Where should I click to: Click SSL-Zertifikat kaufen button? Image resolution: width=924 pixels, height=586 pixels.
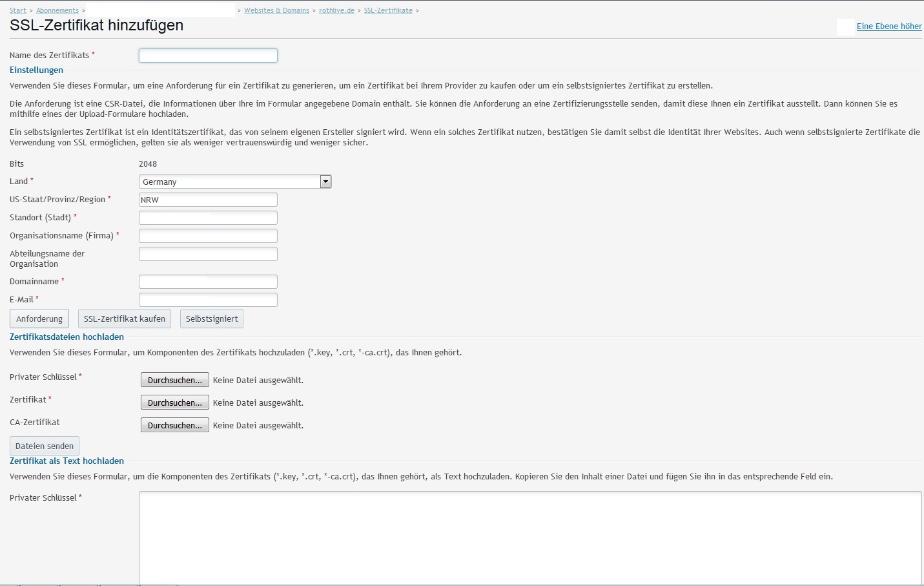[125, 319]
